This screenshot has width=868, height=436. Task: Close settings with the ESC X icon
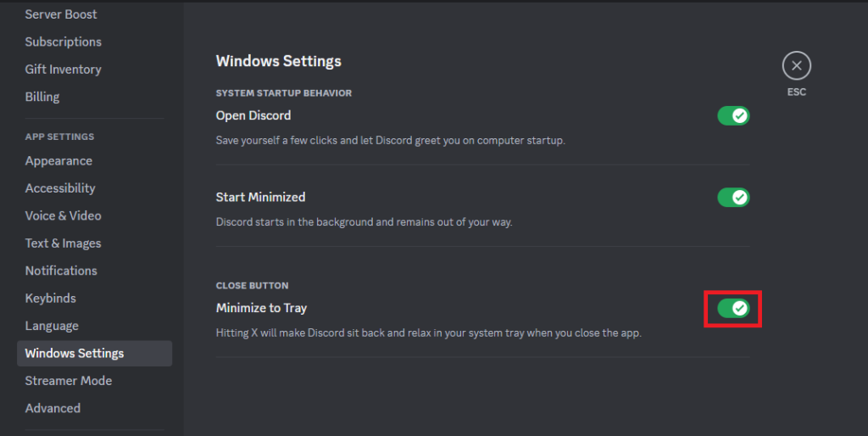pyautogui.click(x=796, y=65)
